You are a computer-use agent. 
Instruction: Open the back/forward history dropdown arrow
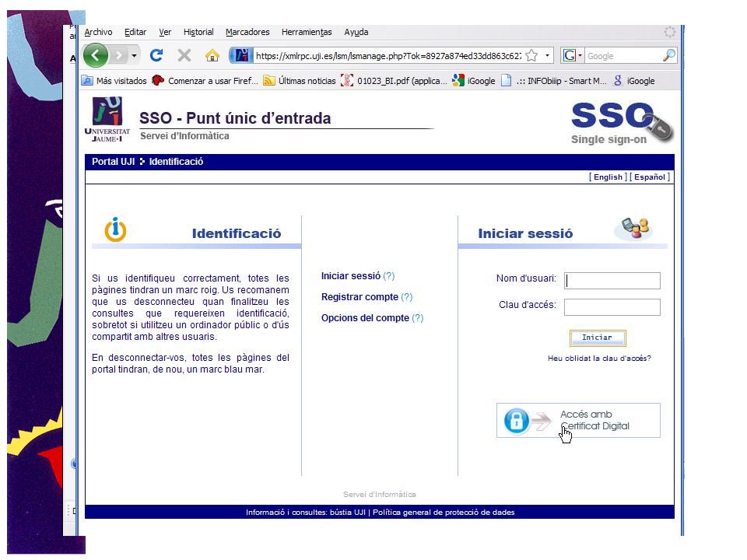(135, 56)
